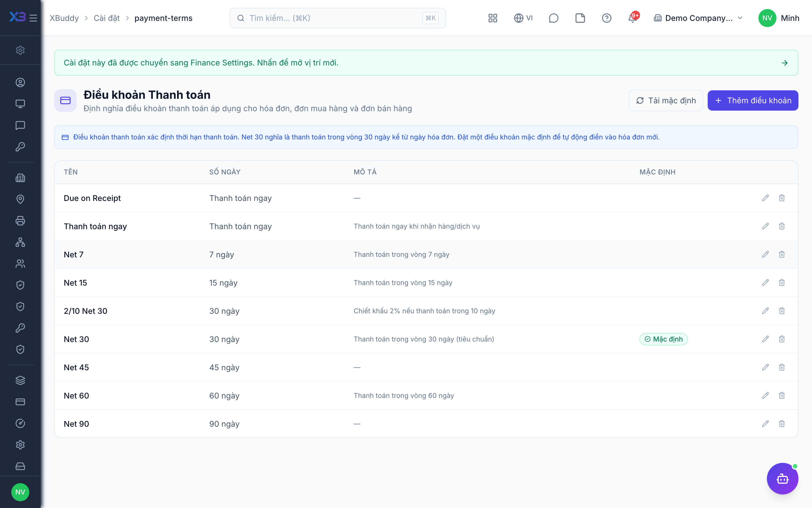
Task: Delete the Net 15 term
Action: click(782, 283)
